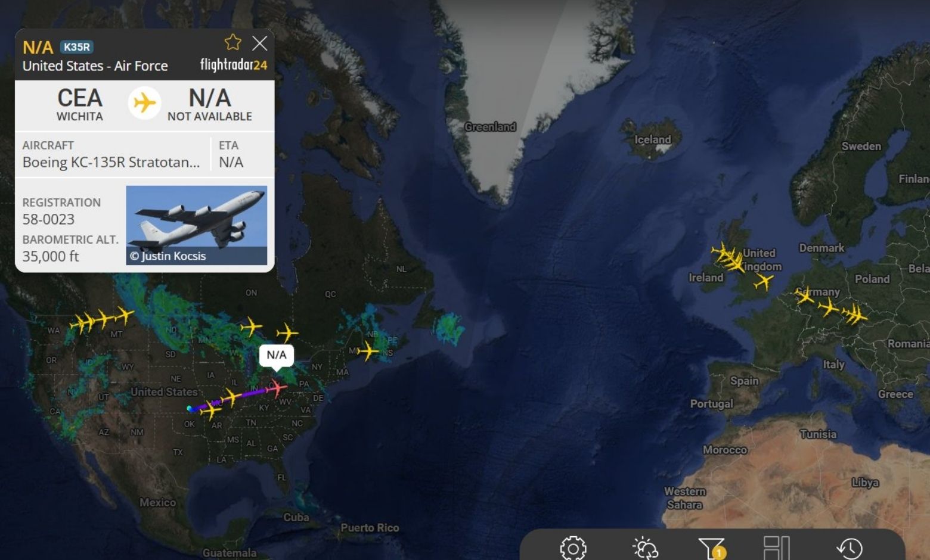
Task: Open the playback history clock icon
Action: click(850, 548)
